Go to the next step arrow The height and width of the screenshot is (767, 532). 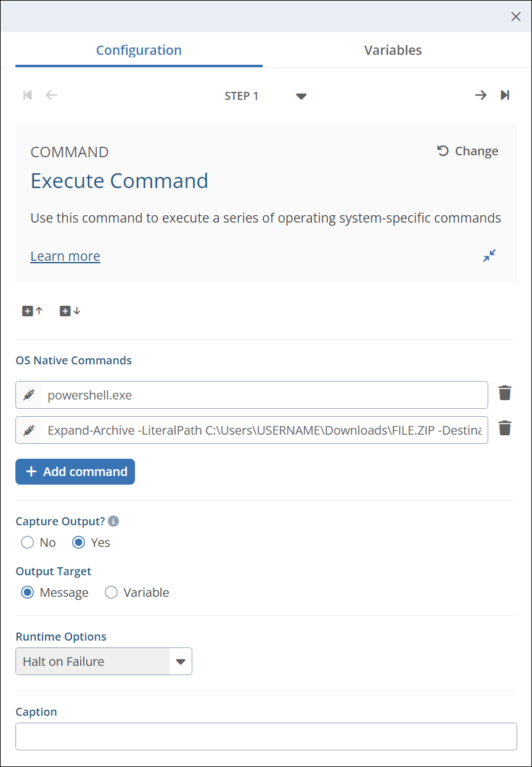pos(480,95)
